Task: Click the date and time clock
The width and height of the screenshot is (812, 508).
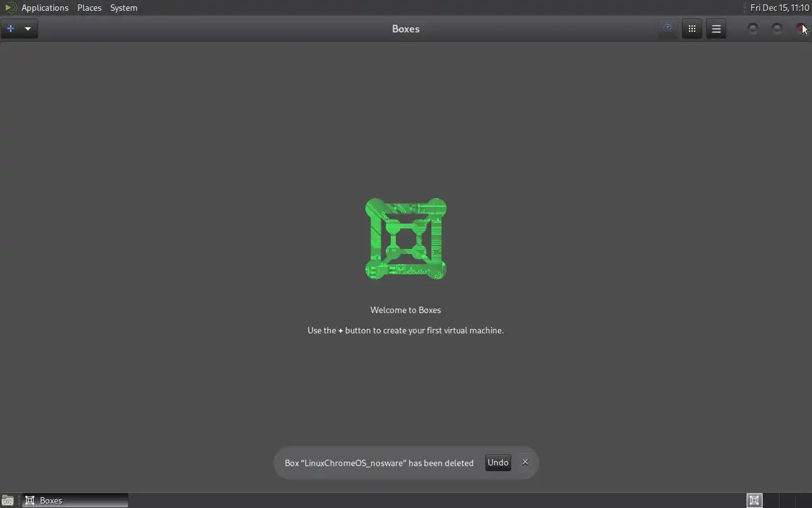Action: pyautogui.click(x=780, y=8)
